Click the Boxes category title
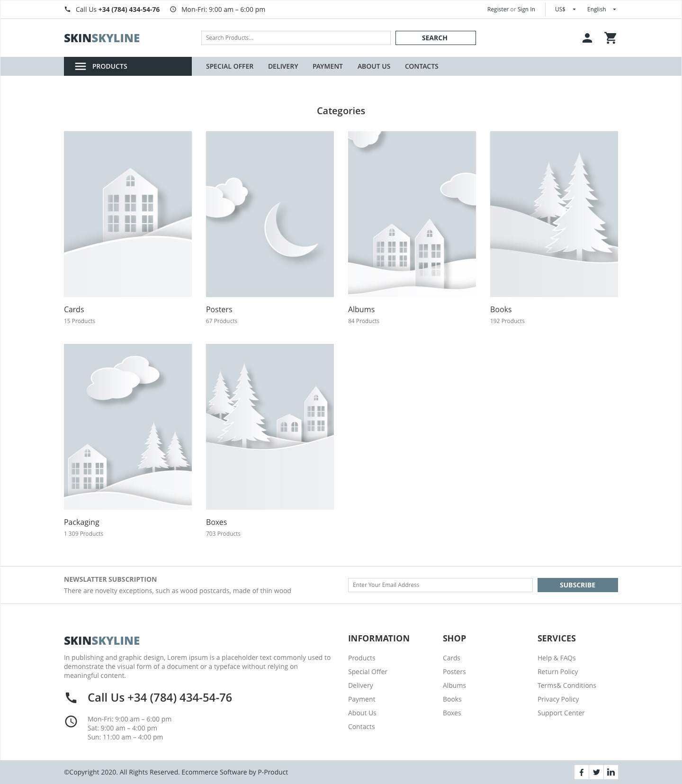This screenshot has height=784, width=682. [216, 522]
